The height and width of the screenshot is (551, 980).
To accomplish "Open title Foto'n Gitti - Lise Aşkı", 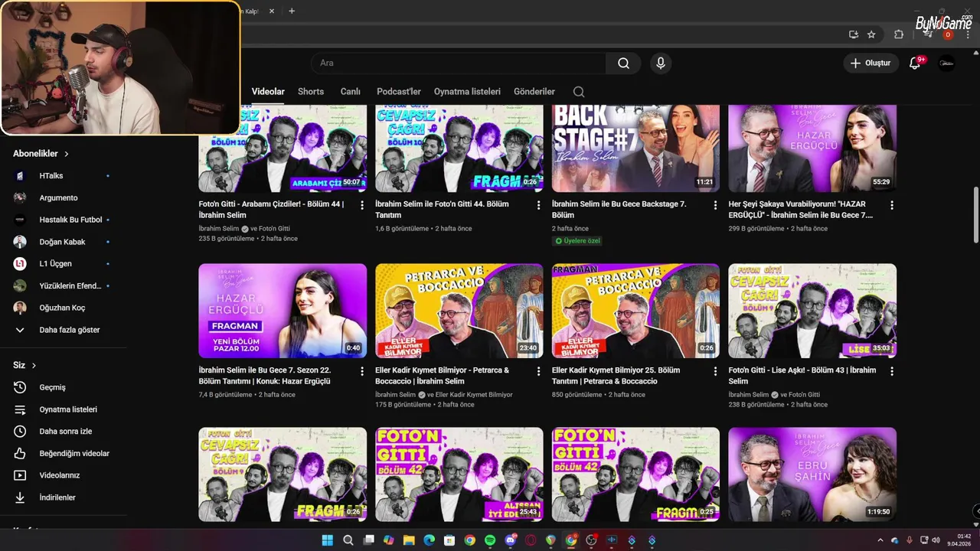I will click(802, 376).
